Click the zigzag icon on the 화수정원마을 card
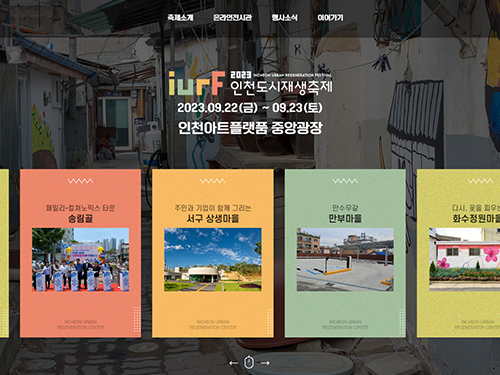This screenshot has width=500, height=375. (x=480, y=181)
